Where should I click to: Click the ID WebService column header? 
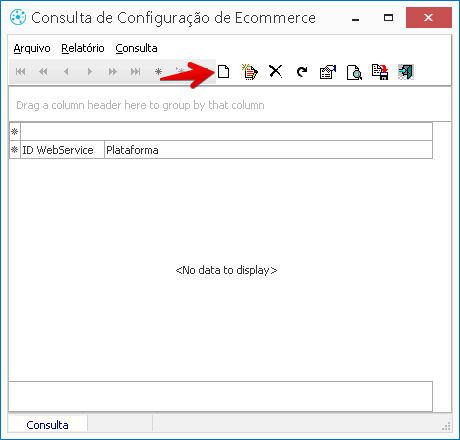[x=63, y=150]
